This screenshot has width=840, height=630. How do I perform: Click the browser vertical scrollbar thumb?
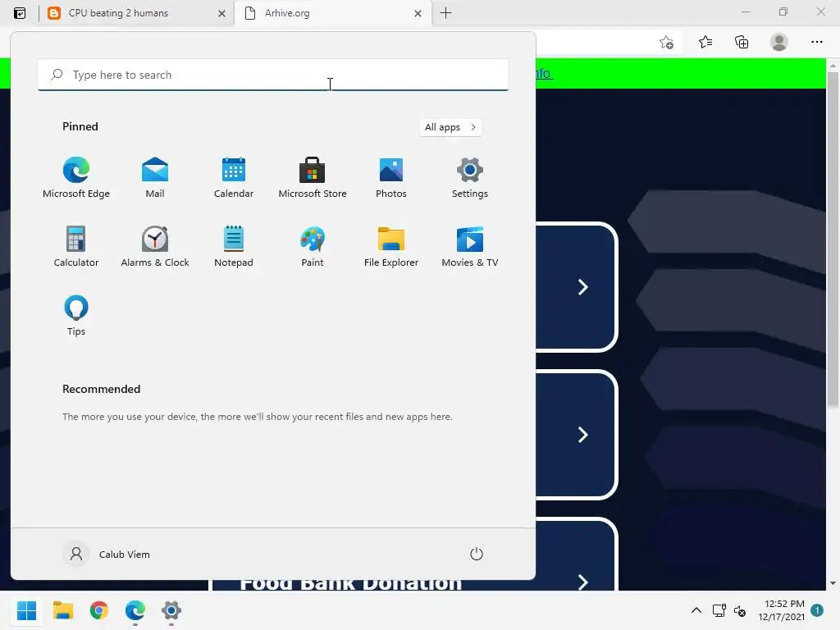point(833,239)
